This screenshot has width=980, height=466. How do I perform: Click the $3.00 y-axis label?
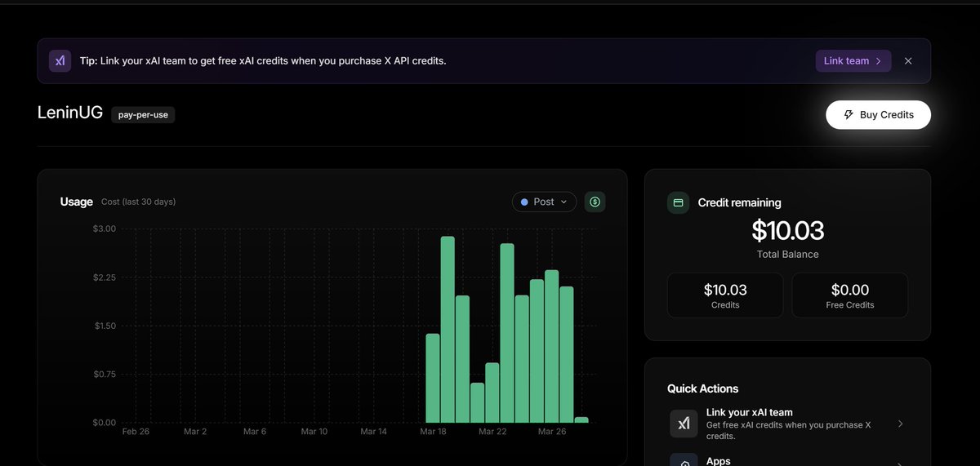[105, 229]
